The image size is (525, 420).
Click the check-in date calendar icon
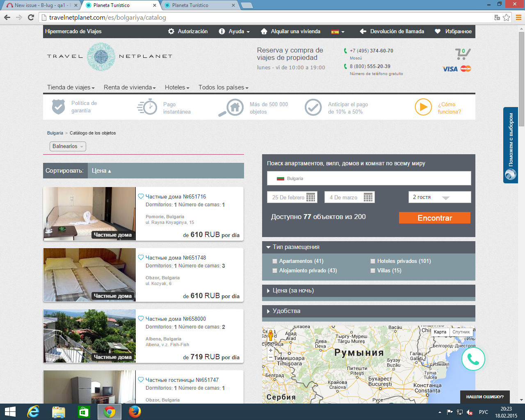pos(311,197)
